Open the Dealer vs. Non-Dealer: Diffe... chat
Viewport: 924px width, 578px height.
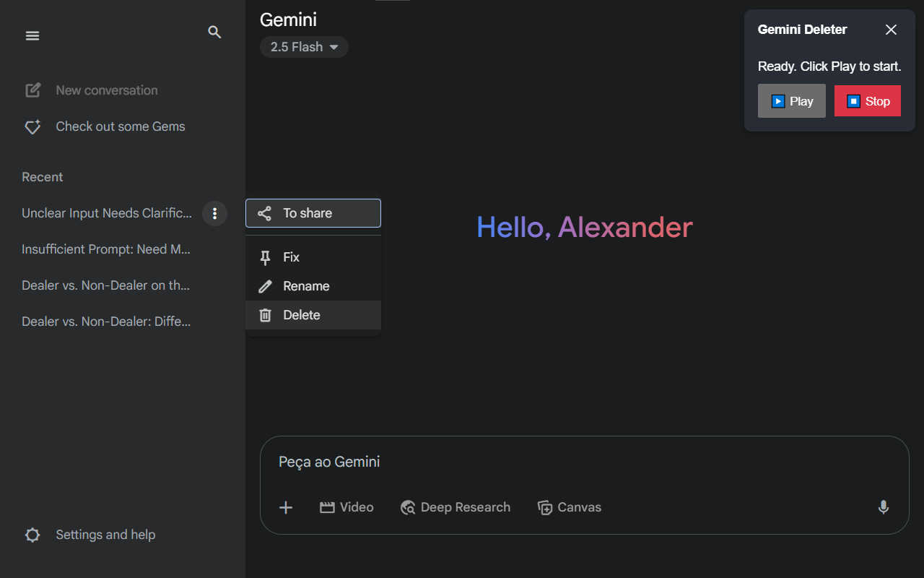[x=106, y=322]
